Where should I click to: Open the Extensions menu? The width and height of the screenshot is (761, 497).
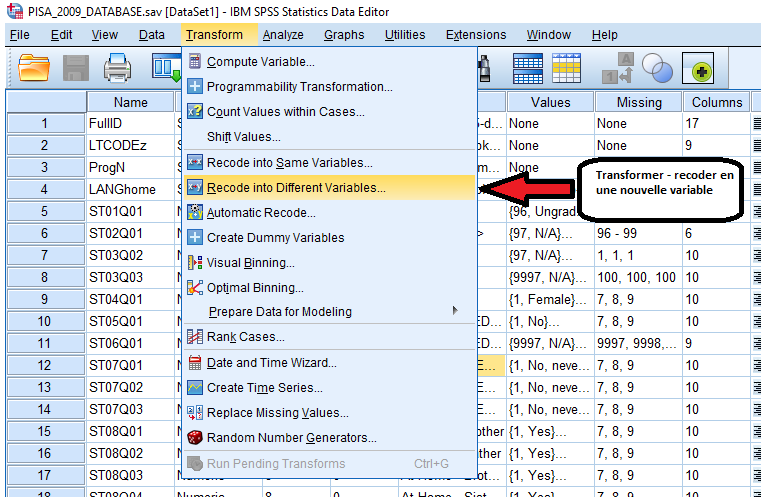click(x=476, y=35)
